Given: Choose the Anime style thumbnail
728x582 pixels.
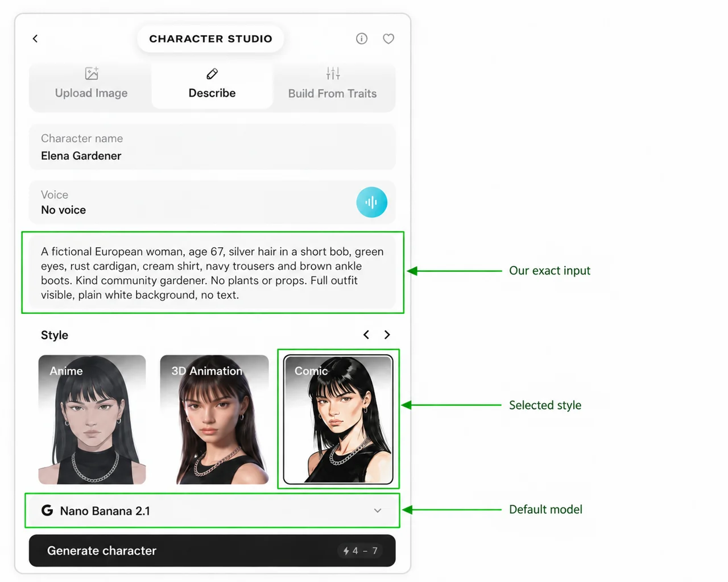Looking at the screenshot, I should pyautogui.click(x=92, y=419).
